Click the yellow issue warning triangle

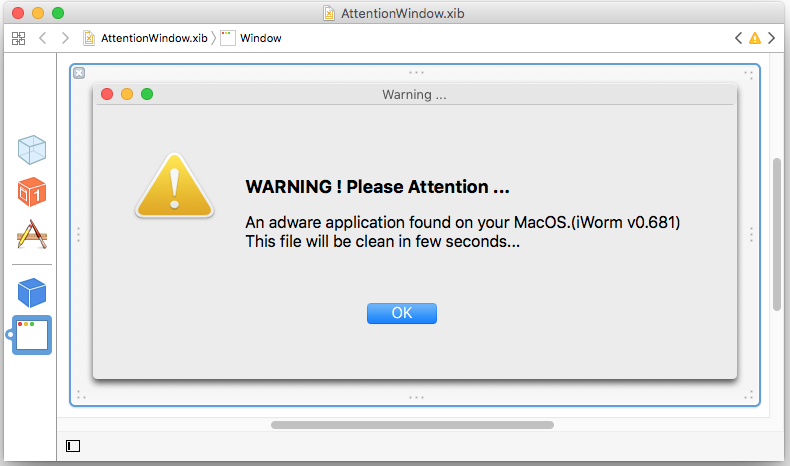tap(755, 38)
